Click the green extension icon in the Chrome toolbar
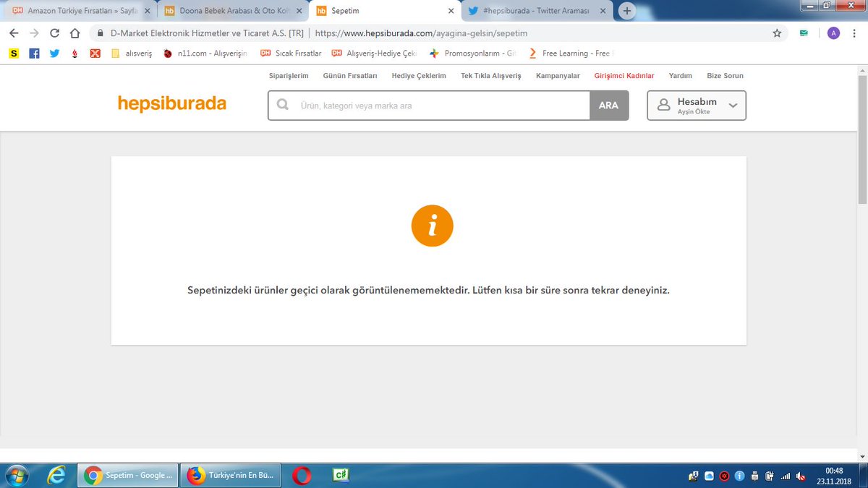The width and height of the screenshot is (868, 488). [x=804, y=33]
